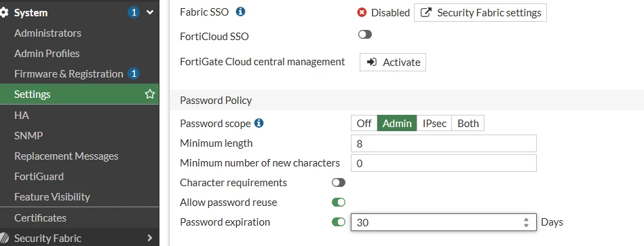
Task: Open Security Fabric settings button
Action: point(480,13)
